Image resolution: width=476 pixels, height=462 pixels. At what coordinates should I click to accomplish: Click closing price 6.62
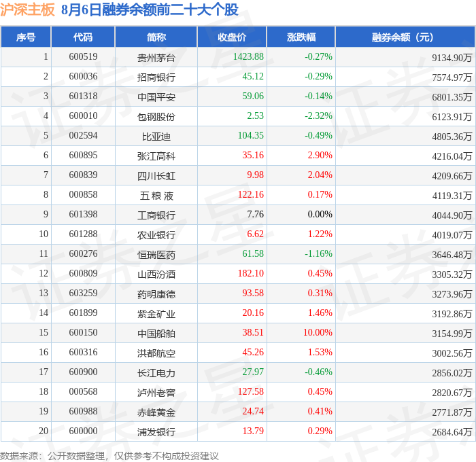(255, 234)
